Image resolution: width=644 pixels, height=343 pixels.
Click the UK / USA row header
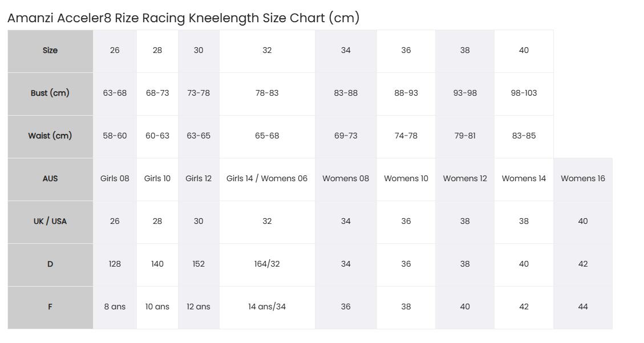50,222
